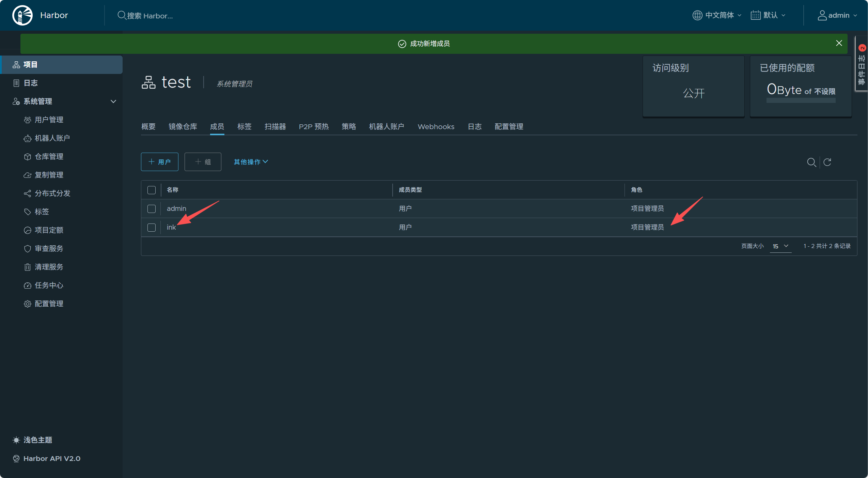Check the admin member row
Viewport: 868px width, 478px height.
152,209
